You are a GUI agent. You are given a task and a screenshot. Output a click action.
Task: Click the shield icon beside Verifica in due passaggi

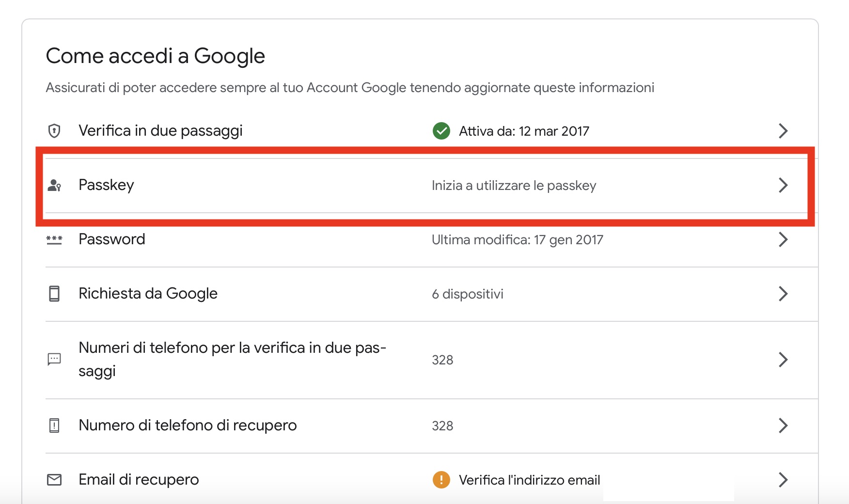54,131
